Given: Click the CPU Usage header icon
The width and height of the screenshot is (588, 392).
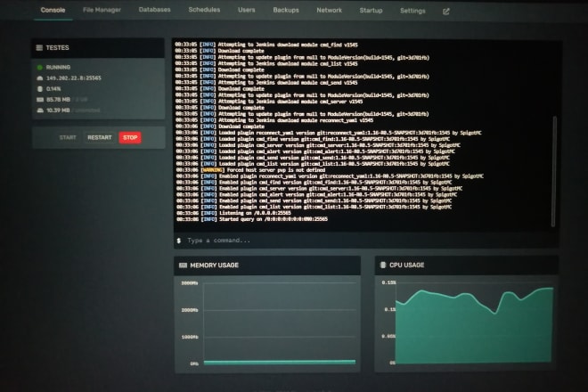Looking at the screenshot, I should point(383,265).
